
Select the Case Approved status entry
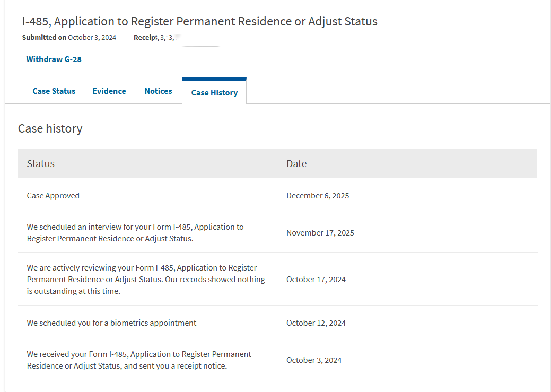click(x=53, y=196)
